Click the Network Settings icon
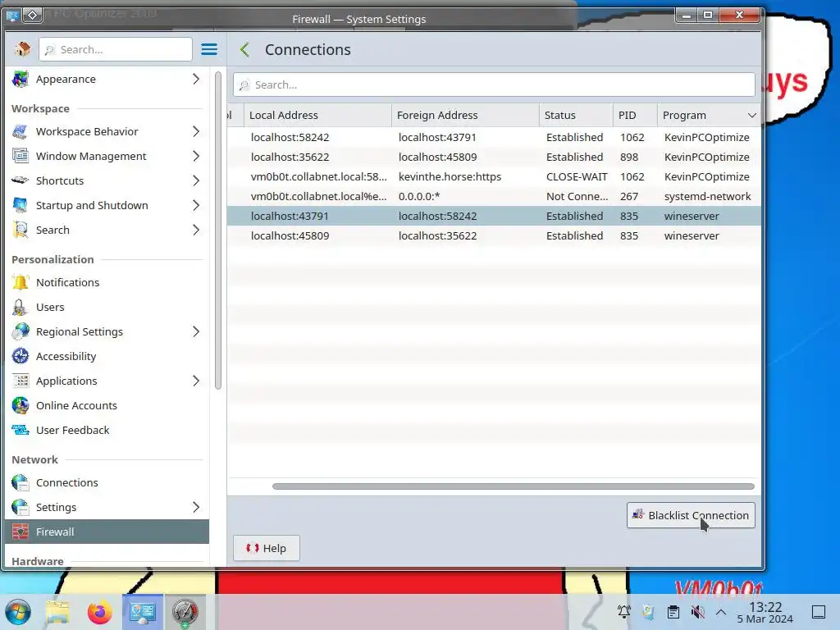The image size is (840, 630). pos(21,507)
